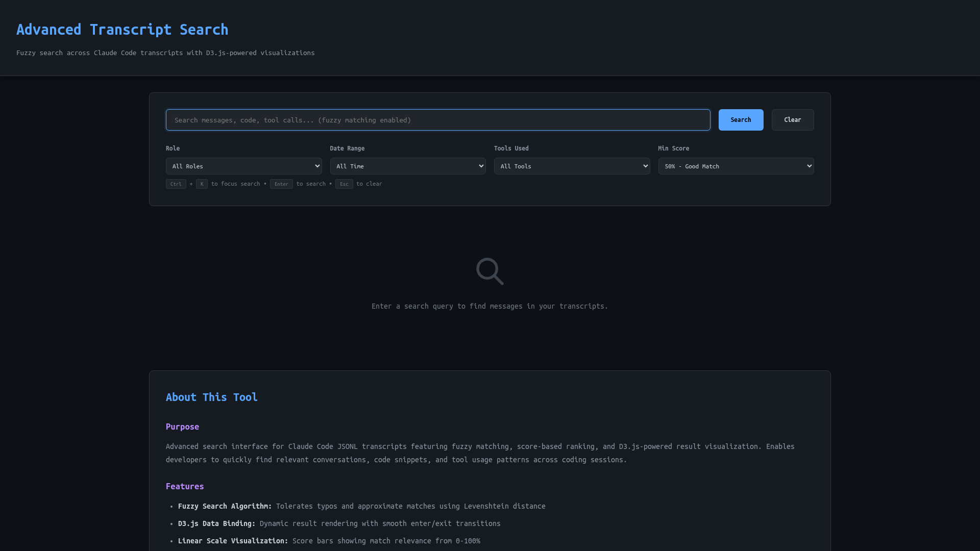Screen dimensions: 980x551
Task: Click the large magnifying glass icon
Action: (x=489, y=271)
